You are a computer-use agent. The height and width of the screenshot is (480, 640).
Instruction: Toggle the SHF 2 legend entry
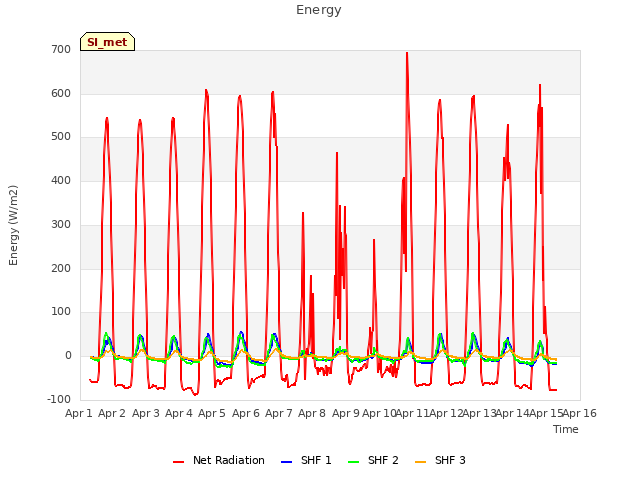coord(373,460)
